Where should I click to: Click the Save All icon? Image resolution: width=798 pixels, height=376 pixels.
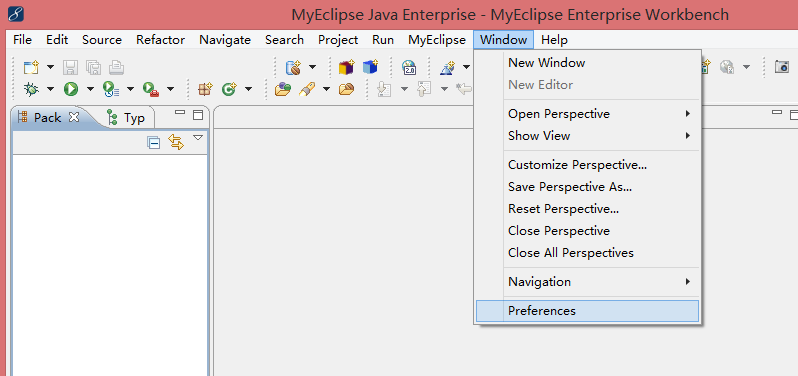[94, 67]
